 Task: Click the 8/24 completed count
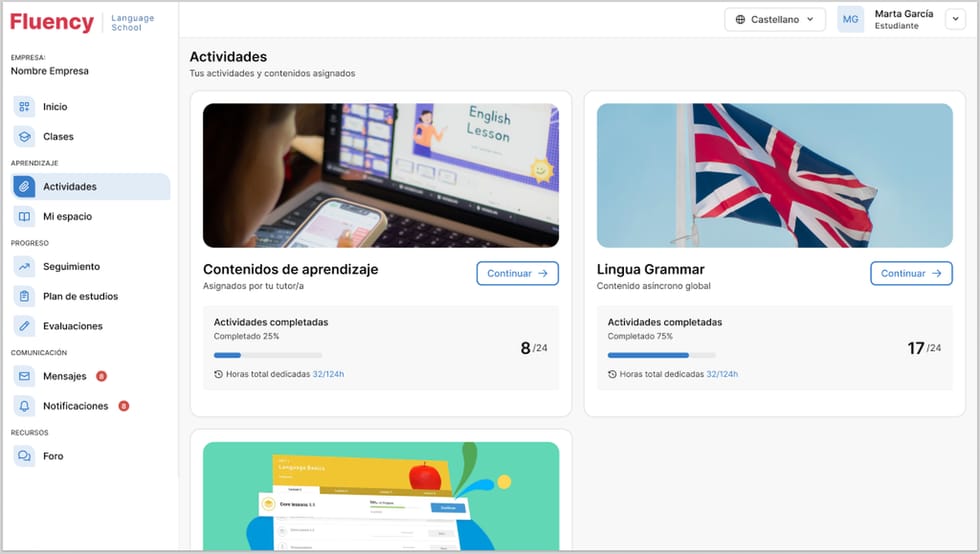534,348
